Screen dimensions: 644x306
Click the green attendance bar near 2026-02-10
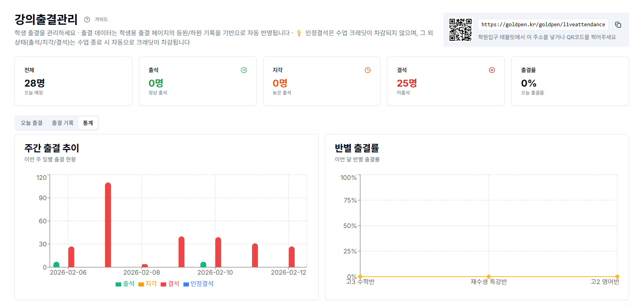coord(203,264)
